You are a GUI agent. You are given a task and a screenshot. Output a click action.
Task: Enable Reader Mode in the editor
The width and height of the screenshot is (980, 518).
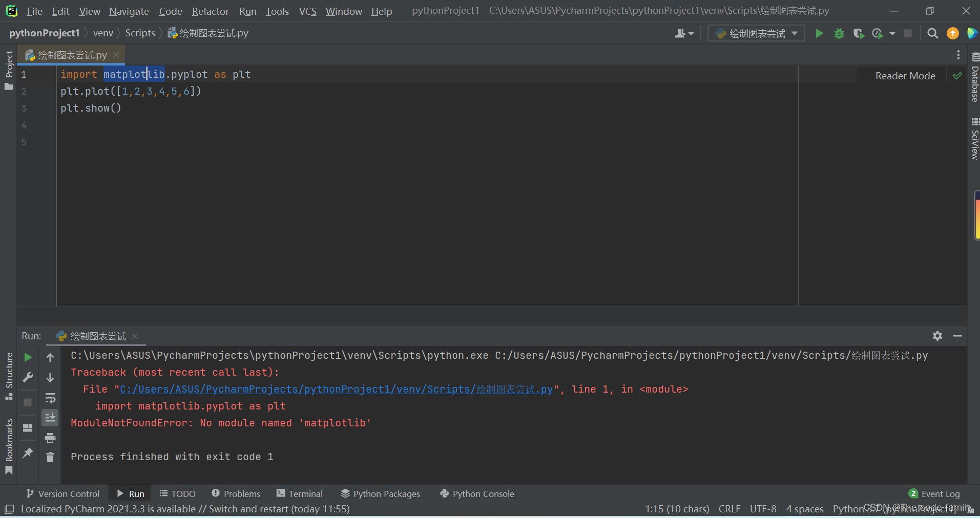point(905,76)
